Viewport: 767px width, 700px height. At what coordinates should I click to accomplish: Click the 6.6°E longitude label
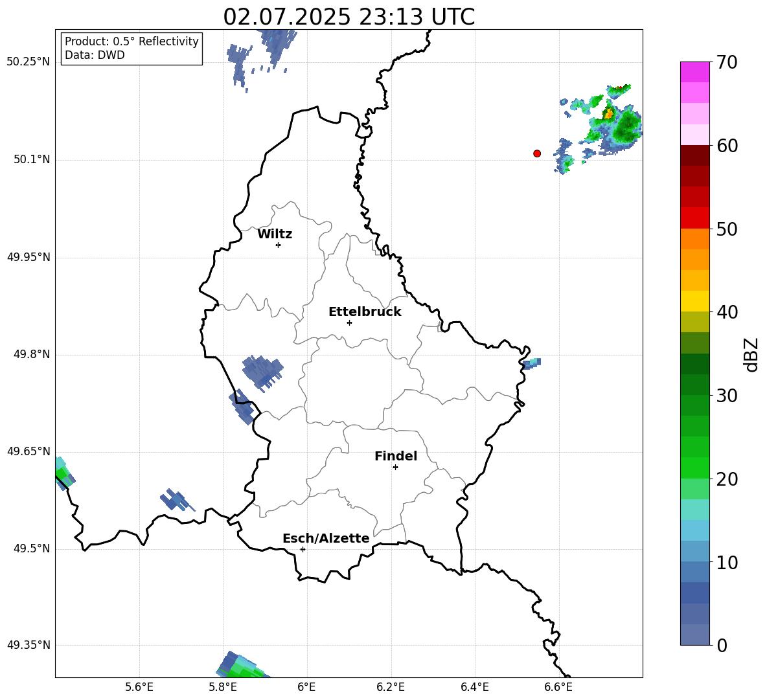pos(558,687)
